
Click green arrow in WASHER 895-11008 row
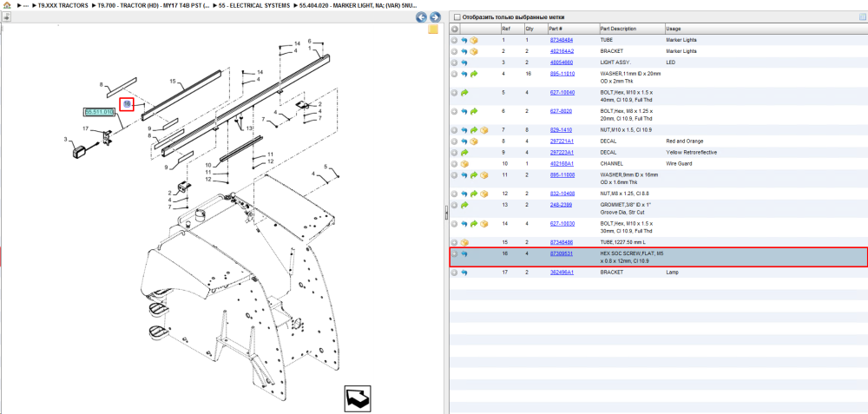[x=474, y=175]
